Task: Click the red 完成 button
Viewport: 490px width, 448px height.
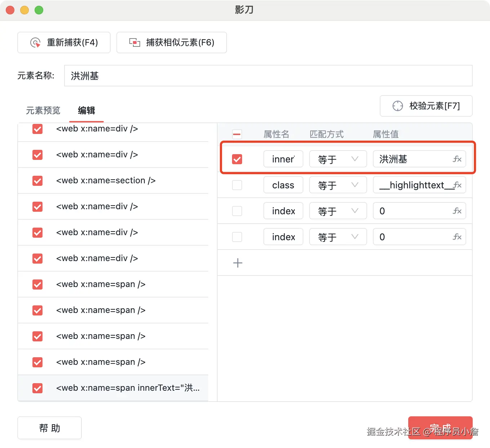Action: point(440,428)
